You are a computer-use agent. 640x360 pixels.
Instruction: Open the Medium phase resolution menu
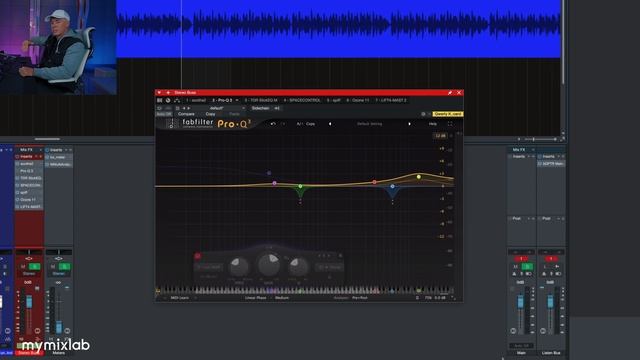282,298
